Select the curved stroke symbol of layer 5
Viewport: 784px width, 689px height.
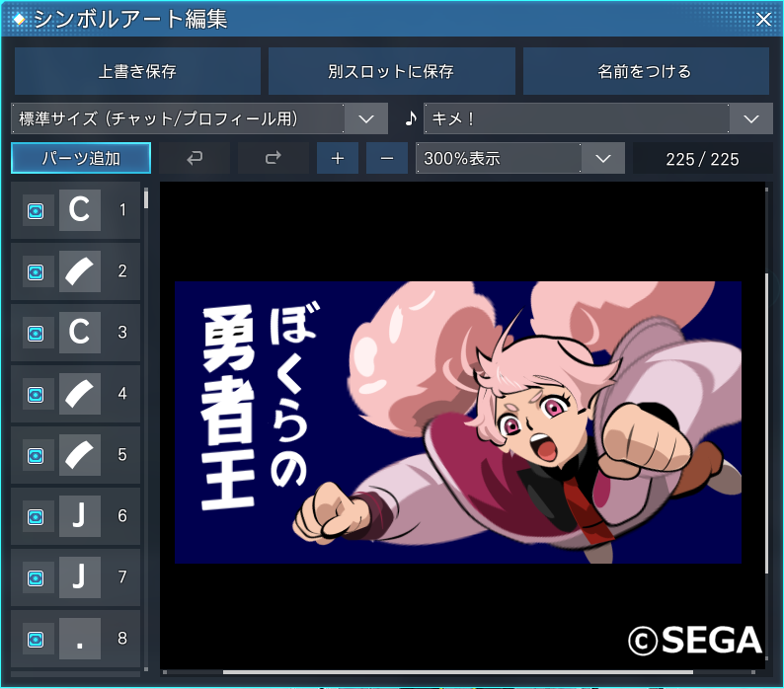[80, 455]
